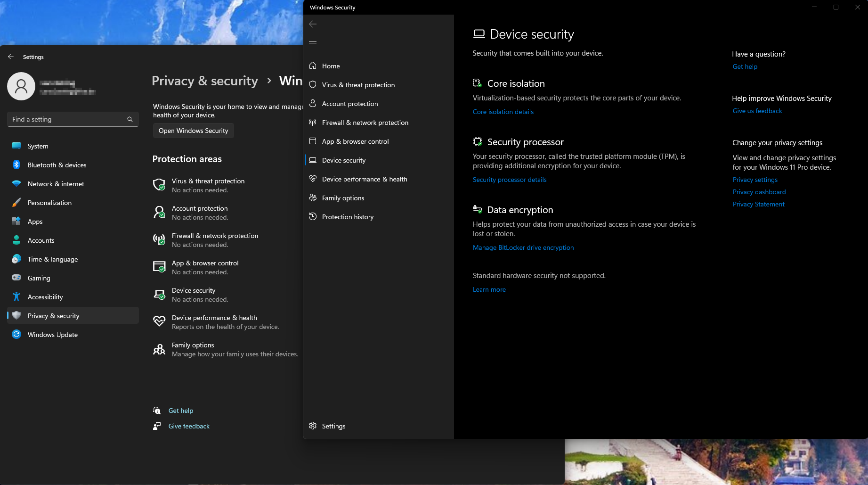
Task: Select Accessibility in Settings sidebar
Action: click(x=73, y=297)
